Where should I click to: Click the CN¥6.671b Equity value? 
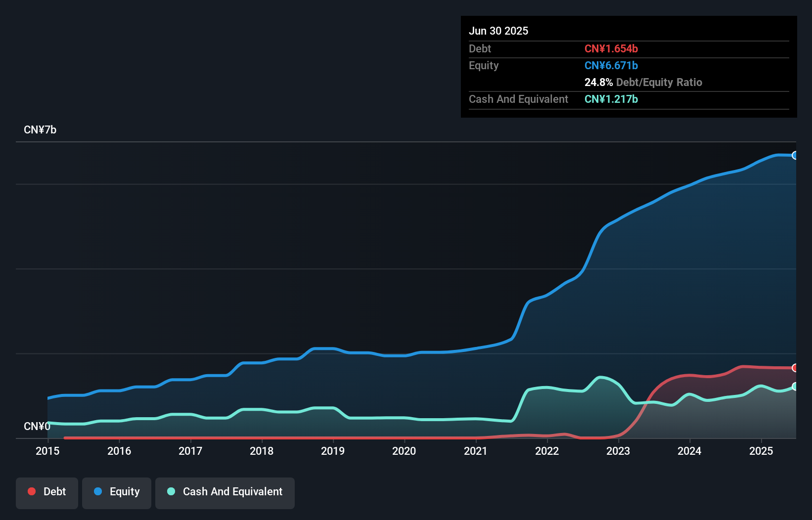611,65
